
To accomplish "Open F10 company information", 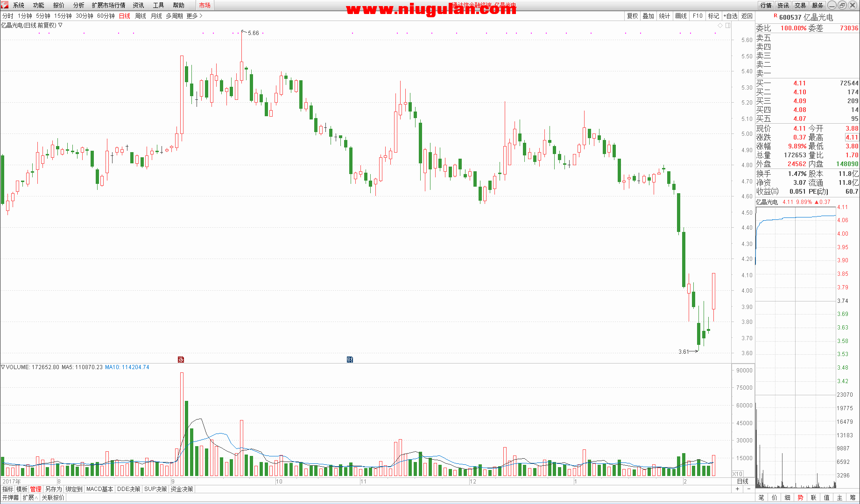I will click(698, 16).
